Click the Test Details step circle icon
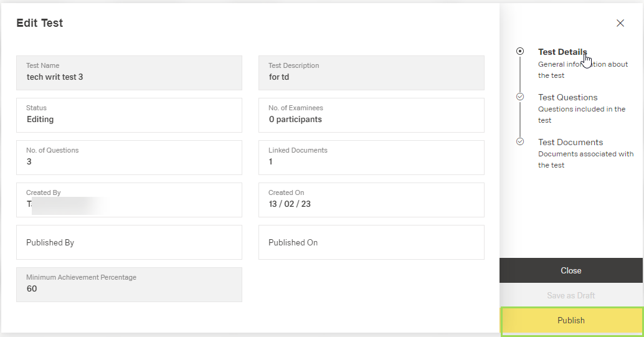The width and height of the screenshot is (644, 337). click(x=520, y=52)
